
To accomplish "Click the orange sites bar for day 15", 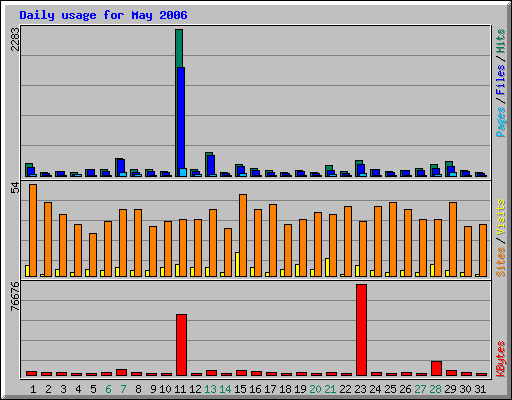I will (x=243, y=235).
